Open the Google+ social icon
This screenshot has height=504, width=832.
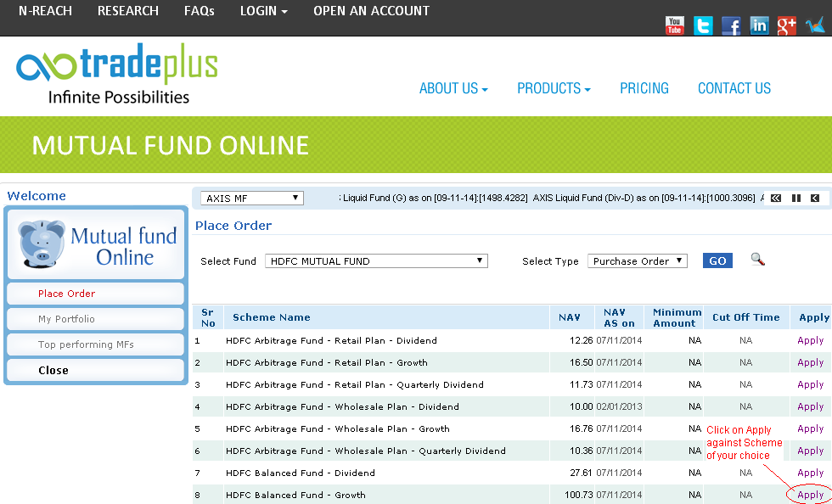[787, 25]
